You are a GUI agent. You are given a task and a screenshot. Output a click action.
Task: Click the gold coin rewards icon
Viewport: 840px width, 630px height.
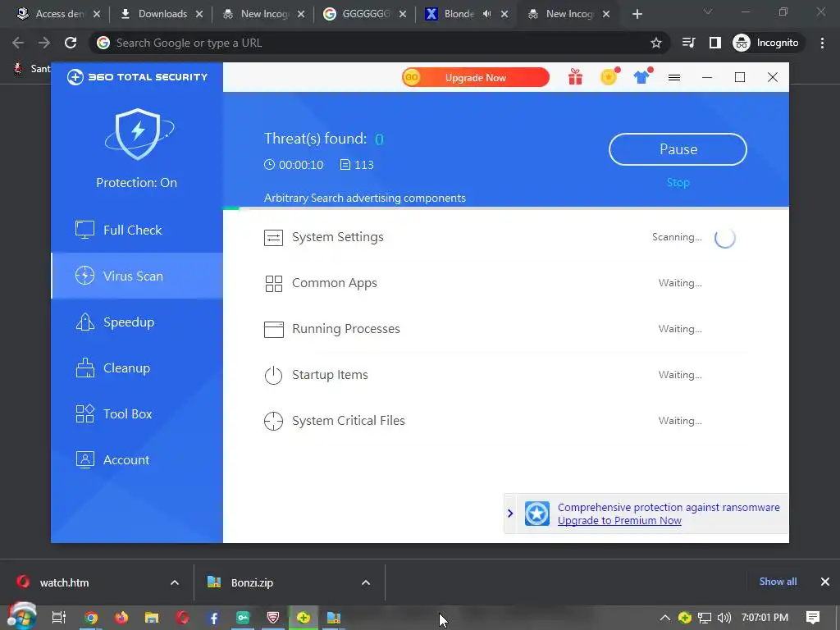point(609,77)
